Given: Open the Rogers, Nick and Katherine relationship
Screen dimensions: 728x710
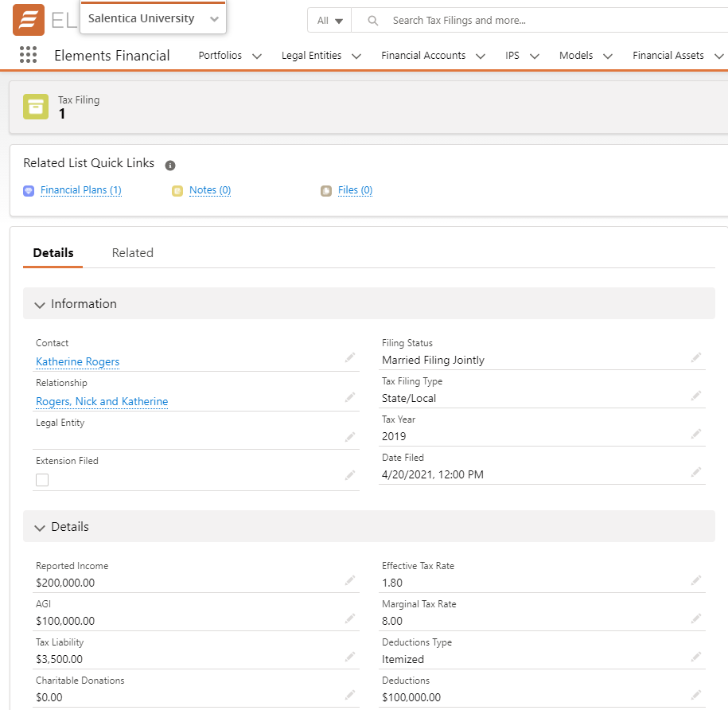Looking at the screenshot, I should [x=102, y=402].
